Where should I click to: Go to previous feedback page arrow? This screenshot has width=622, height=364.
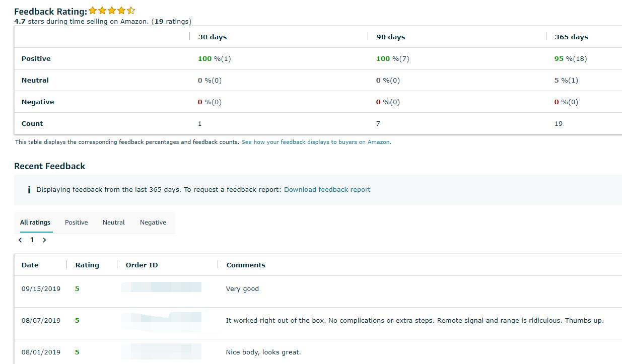point(20,240)
